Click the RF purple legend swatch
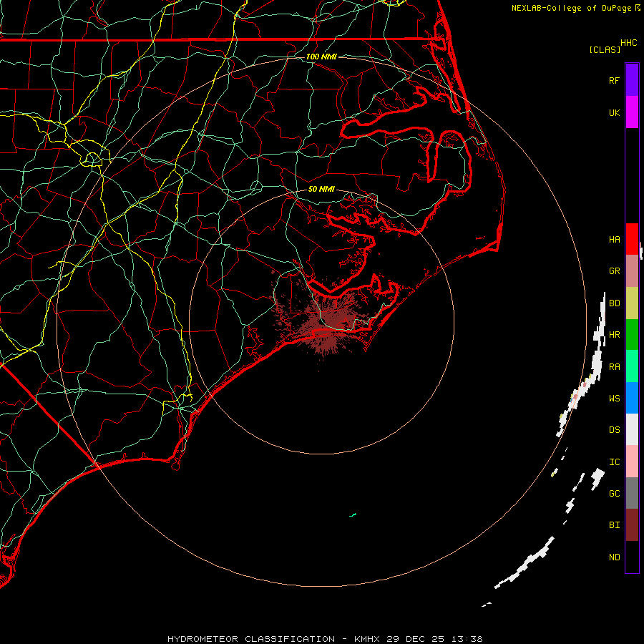The height and width of the screenshot is (644, 644). (x=632, y=79)
